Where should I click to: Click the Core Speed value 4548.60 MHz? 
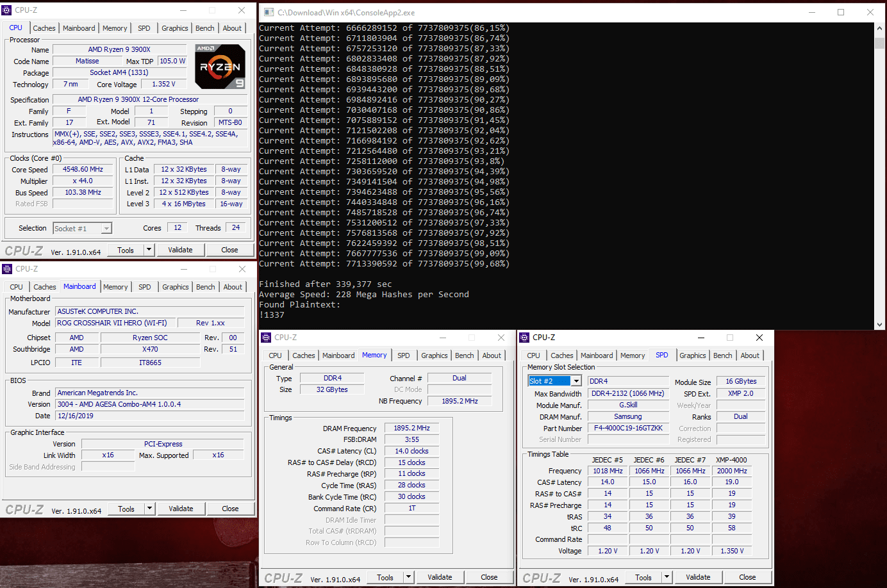pyautogui.click(x=83, y=170)
